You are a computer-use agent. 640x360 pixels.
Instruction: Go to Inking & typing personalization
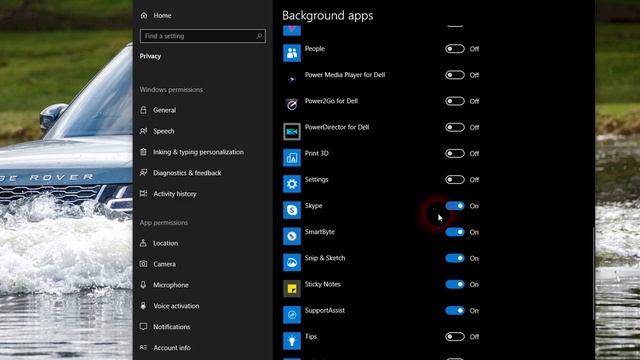point(198,152)
